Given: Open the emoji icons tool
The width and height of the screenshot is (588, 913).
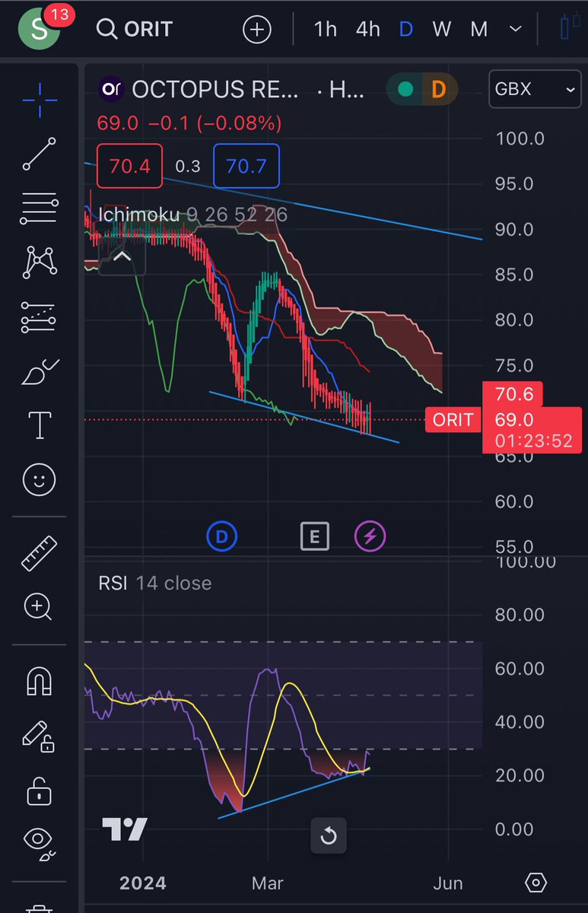Looking at the screenshot, I should coord(39,480).
